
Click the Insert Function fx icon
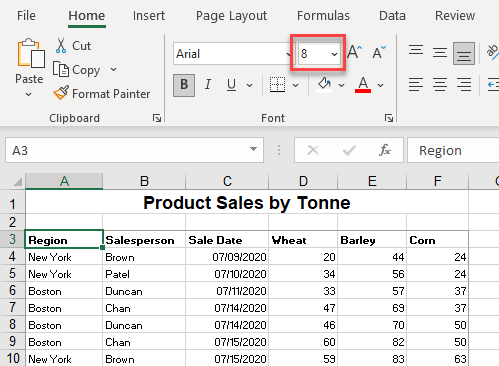pyautogui.click(x=385, y=150)
